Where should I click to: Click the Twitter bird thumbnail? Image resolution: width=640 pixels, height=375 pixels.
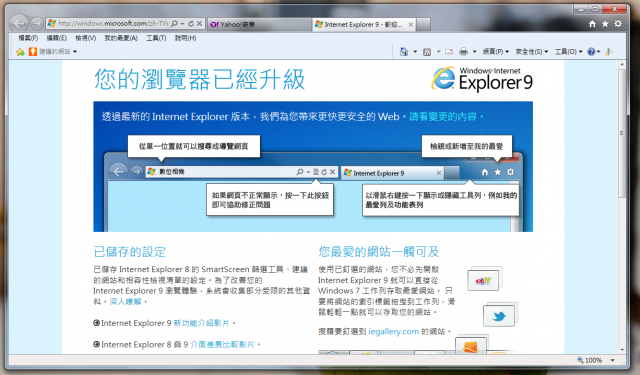pos(500,315)
